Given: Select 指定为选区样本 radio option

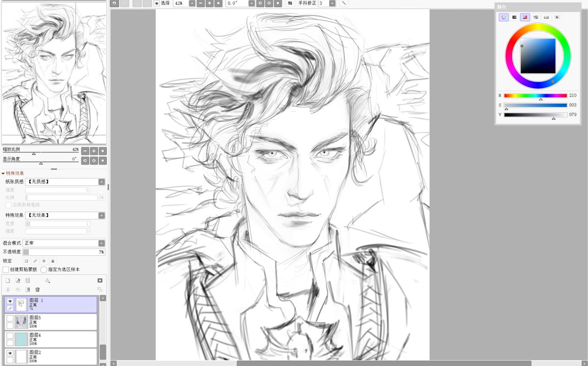Looking at the screenshot, I should coord(44,269).
